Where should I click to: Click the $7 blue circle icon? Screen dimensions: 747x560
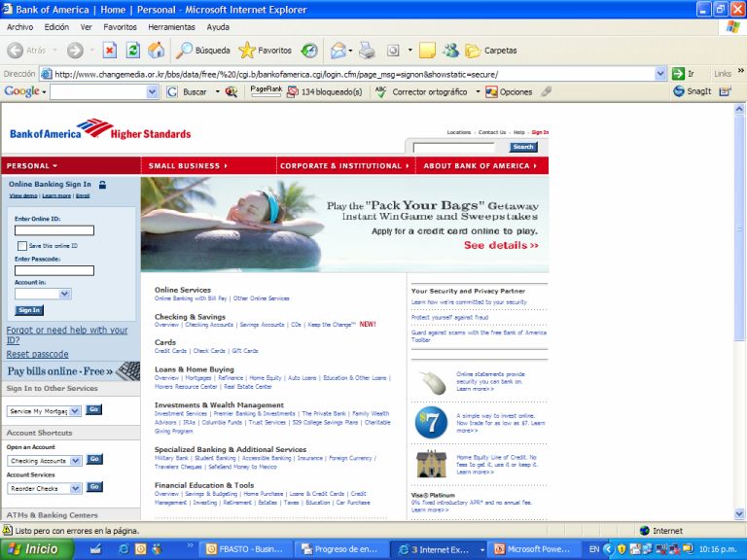point(431,422)
